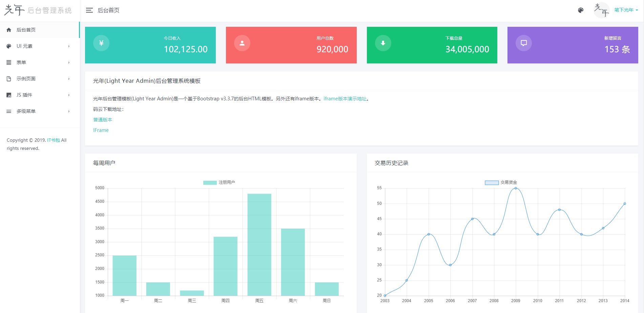Click the 周二 bar in weekly chart
Image resolution: width=644 pixels, height=313 pixels.
coord(158,289)
